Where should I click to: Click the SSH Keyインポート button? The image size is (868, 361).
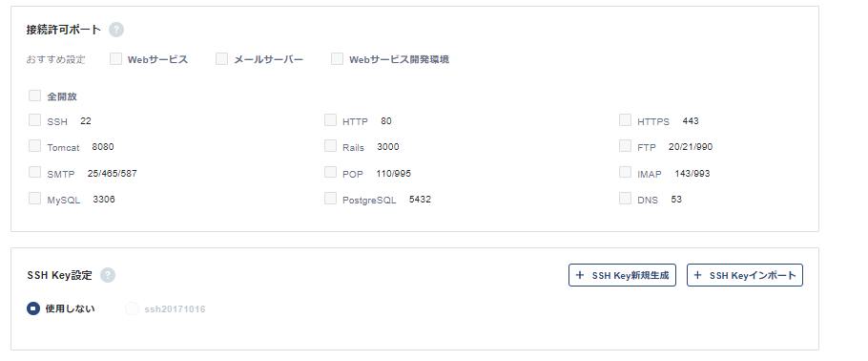tap(745, 275)
